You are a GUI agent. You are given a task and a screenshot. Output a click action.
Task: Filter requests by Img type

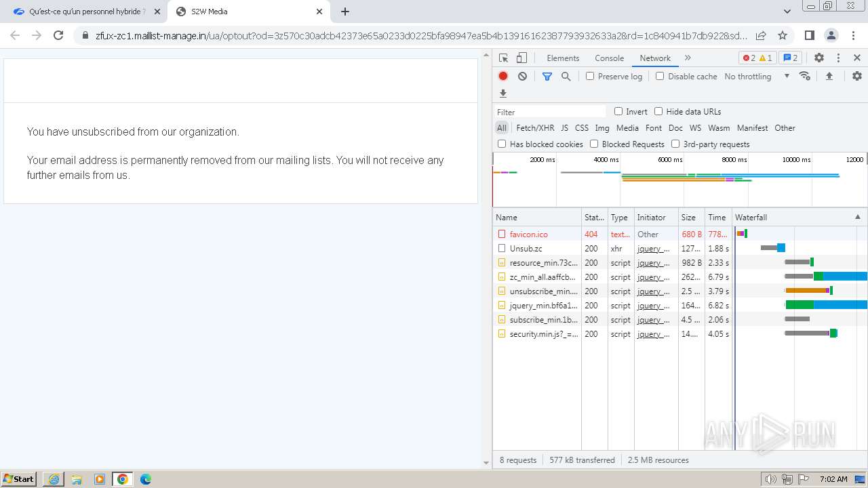coord(602,128)
